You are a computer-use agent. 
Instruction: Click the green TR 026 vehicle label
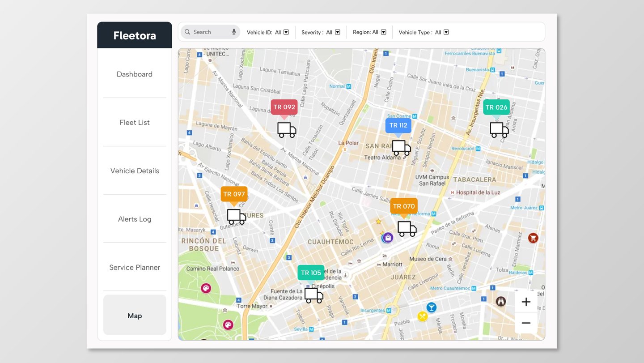pyautogui.click(x=496, y=107)
